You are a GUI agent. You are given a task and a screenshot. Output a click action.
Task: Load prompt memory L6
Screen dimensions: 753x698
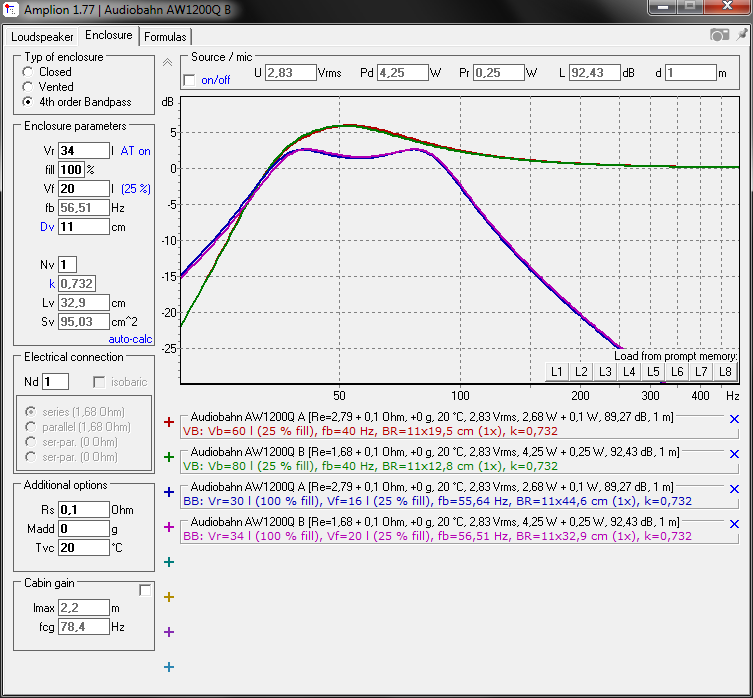[x=677, y=372]
